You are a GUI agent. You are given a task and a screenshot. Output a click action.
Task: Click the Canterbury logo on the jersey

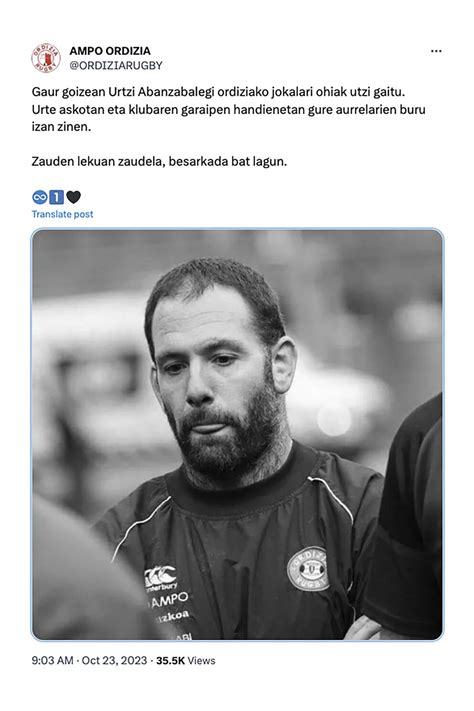click(160, 578)
